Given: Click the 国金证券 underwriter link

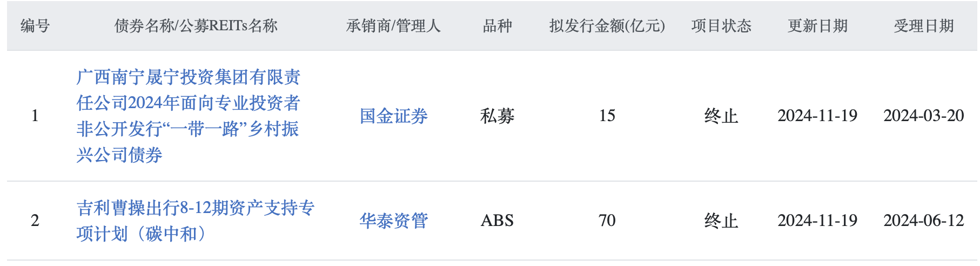Looking at the screenshot, I should coord(393,116).
